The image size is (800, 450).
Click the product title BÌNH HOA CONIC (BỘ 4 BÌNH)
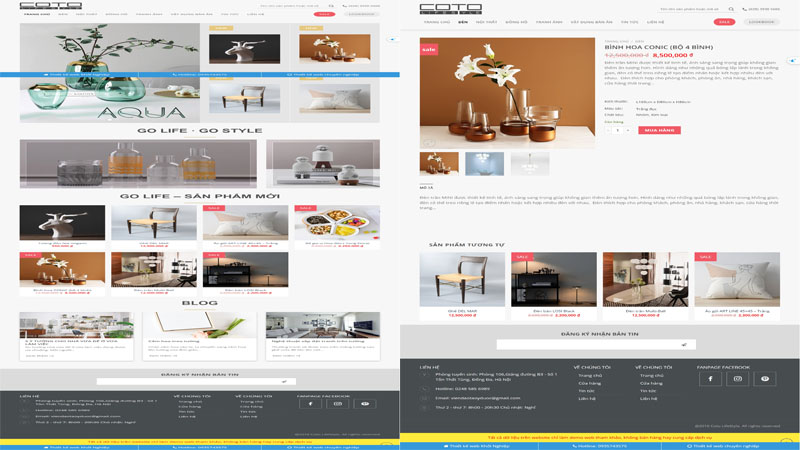click(659, 47)
